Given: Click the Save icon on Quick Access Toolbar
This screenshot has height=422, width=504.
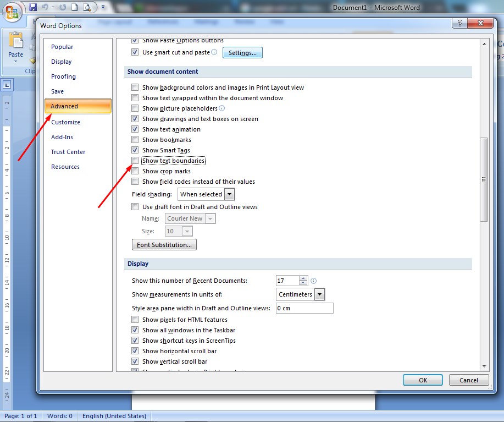Looking at the screenshot, I should 33,7.
